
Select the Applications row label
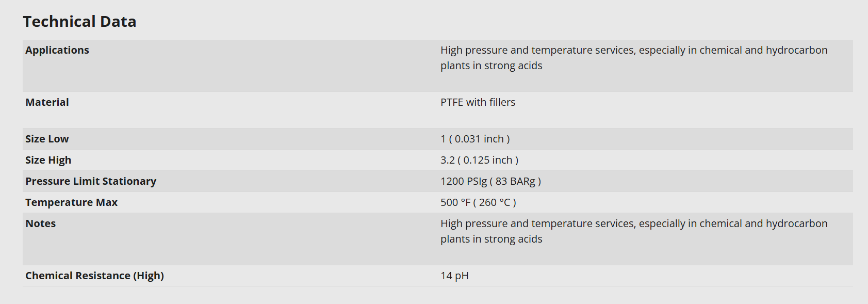coord(57,50)
